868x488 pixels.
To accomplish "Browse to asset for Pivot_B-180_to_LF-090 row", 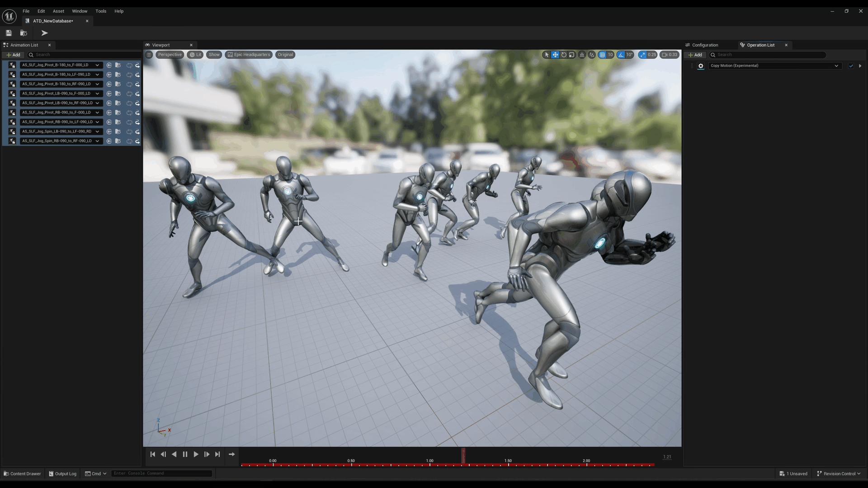I will pos(118,75).
